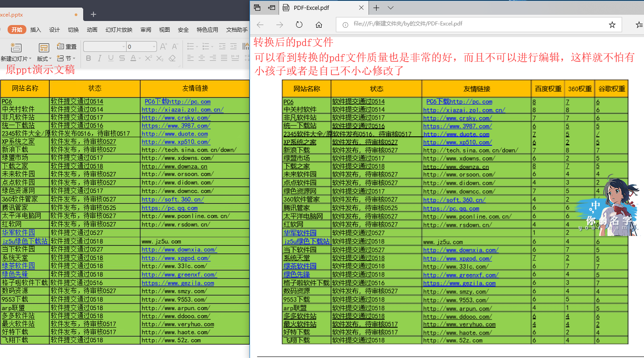Expand the bulleted list dropdown arrow

coord(196,47)
